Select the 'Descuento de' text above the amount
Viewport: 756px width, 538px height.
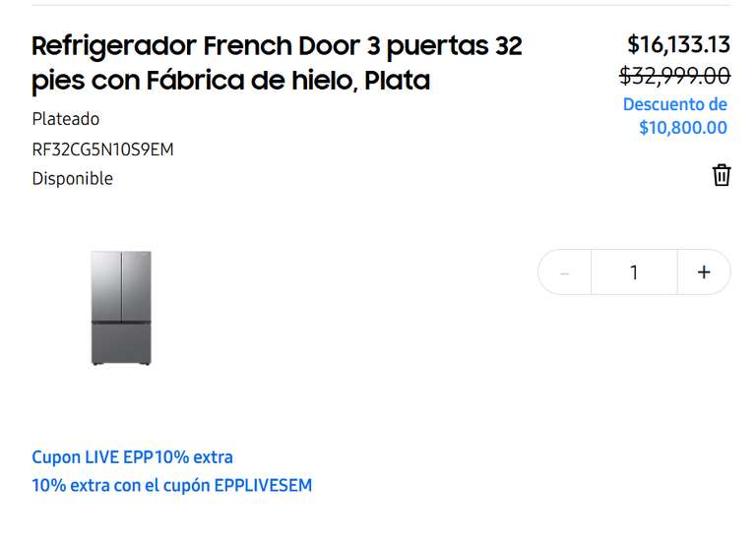675,104
